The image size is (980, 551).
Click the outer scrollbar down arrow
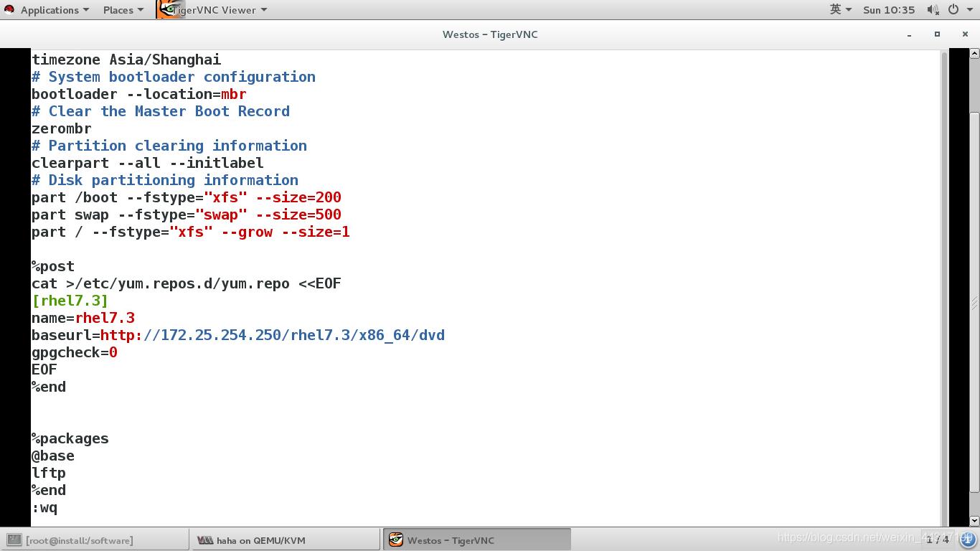(x=974, y=521)
